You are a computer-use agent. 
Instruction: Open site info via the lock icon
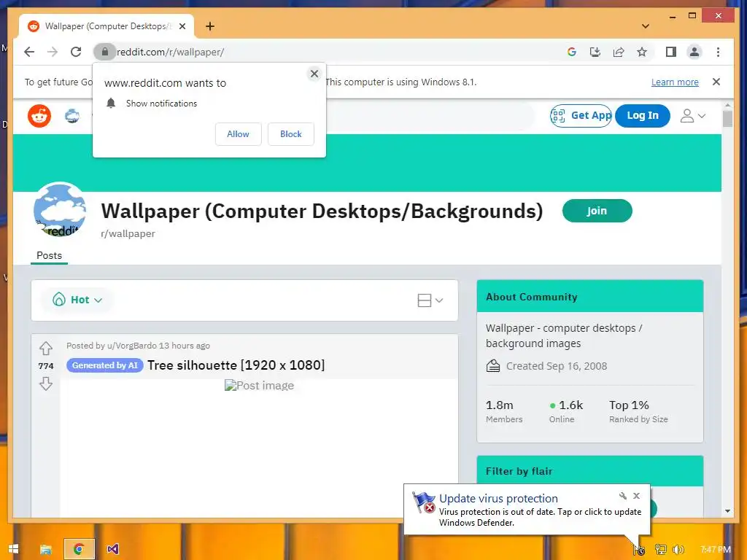coord(105,52)
